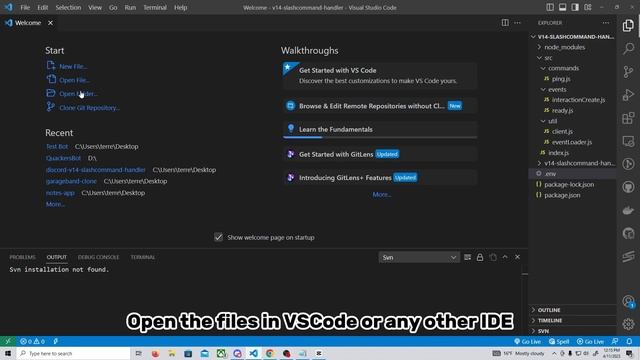Toggle the bottom panel layout
Image resolution: width=640 pixels, height=360 pixels.
tap(562, 7)
